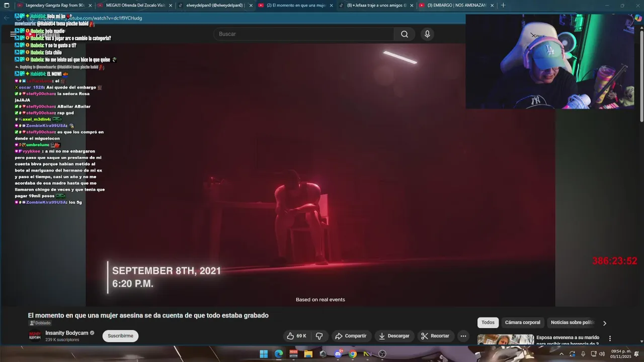Screen dimensions: 644x362
Task: Dislike the video with thumbs down
Action: point(319,336)
